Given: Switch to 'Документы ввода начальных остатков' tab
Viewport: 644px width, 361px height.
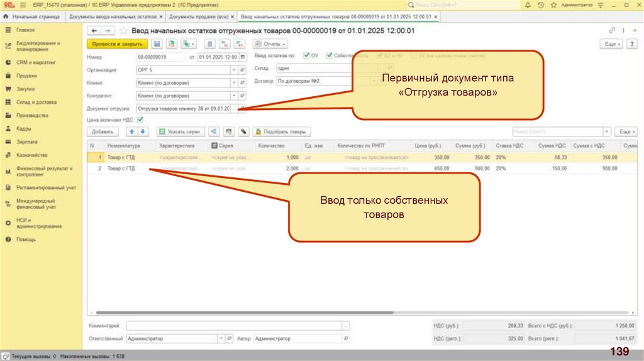Looking at the screenshot, I should click(x=113, y=17).
